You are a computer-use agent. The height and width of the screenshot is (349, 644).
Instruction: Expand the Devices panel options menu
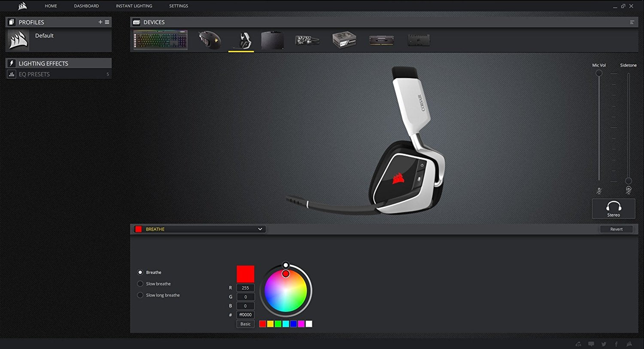pyautogui.click(x=632, y=22)
